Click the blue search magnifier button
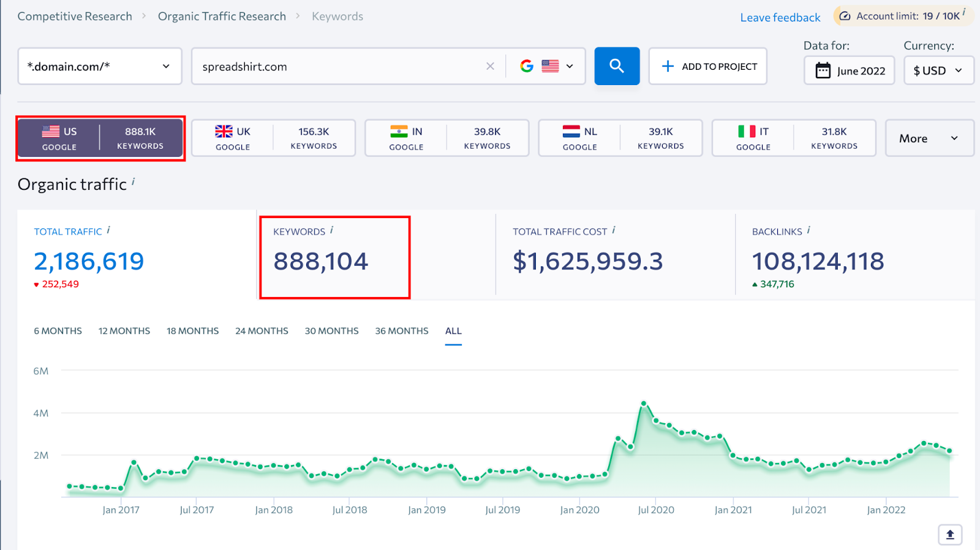 click(x=617, y=66)
